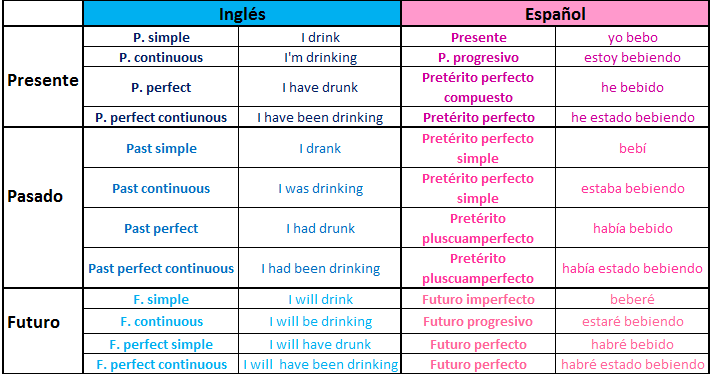Click the 'I have drunk' cell
The width and height of the screenshot is (712, 374).
(320, 87)
